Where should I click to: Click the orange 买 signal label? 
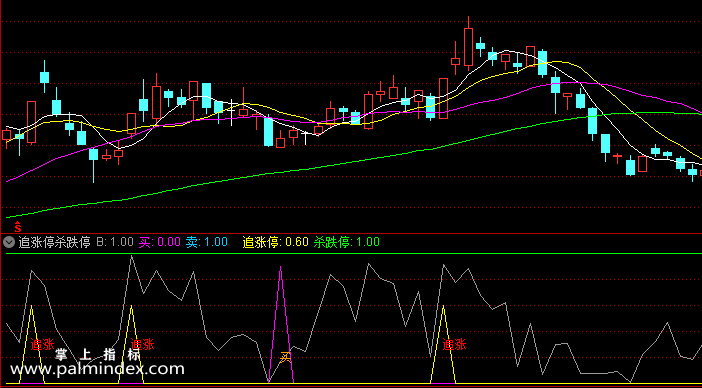pos(286,357)
